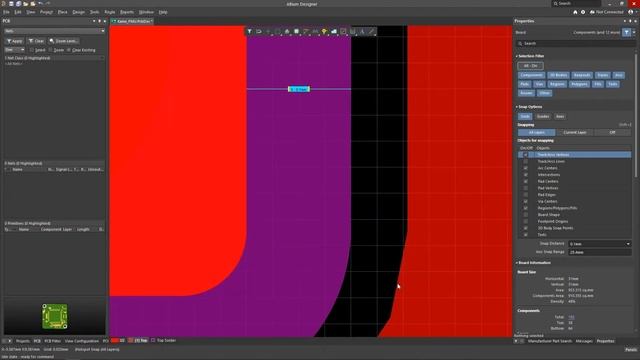
Task: Click the Snap Options icon in the active bar
Action: coord(259,31)
